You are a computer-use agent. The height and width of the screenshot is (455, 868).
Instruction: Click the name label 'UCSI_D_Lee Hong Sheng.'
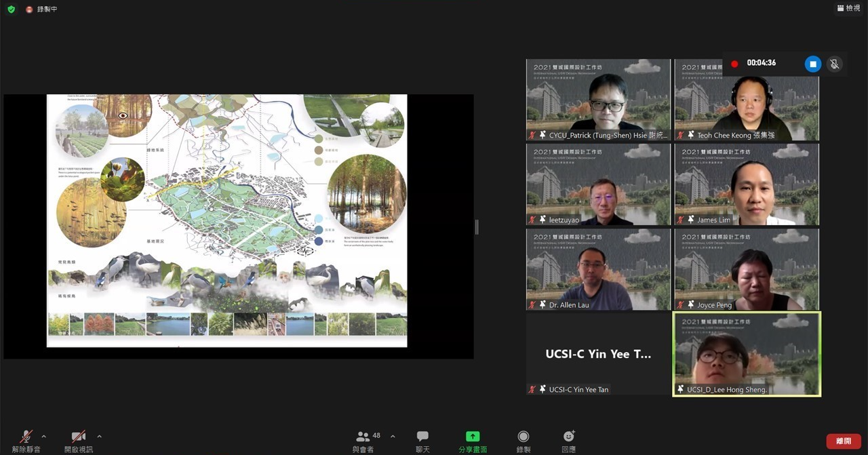[727, 390]
